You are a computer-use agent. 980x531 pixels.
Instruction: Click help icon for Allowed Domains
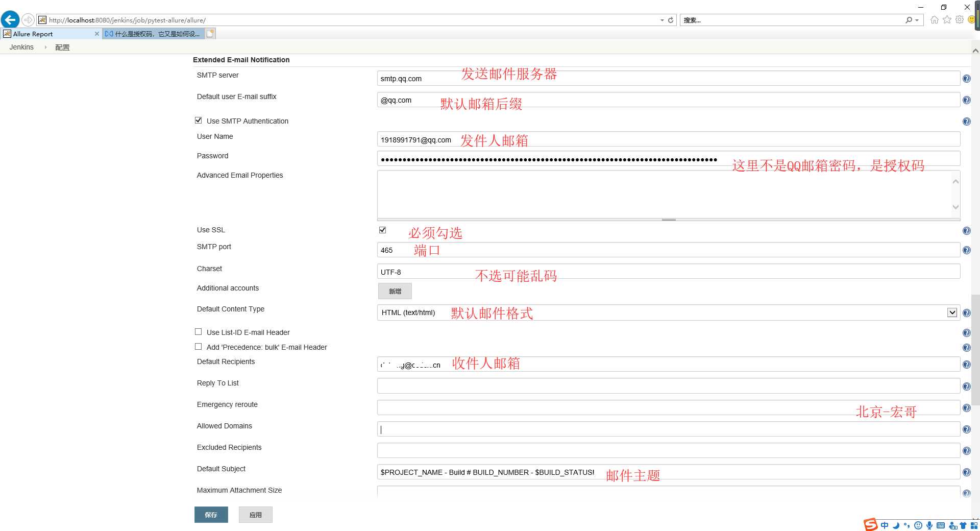pyautogui.click(x=966, y=429)
